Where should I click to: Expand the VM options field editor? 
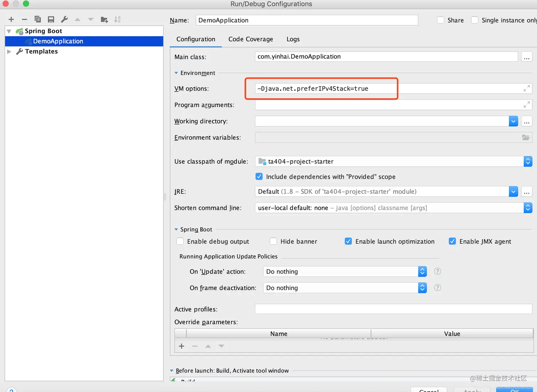(527, 88)
